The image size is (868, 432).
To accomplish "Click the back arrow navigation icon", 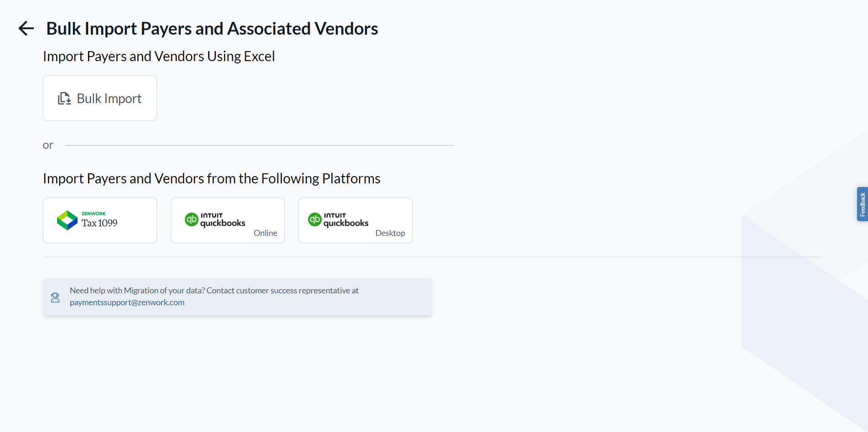I will click(x=26, y=28).
